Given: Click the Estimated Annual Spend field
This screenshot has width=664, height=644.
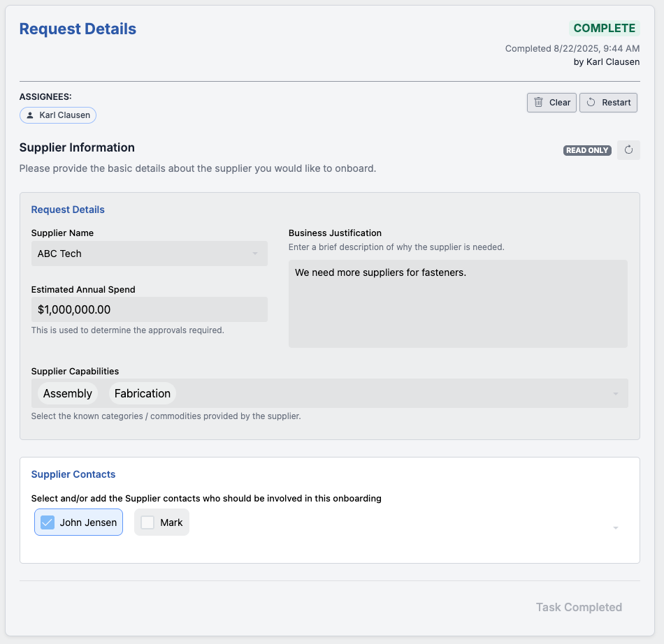Looking at the screenshot, I should coord(150,309).
